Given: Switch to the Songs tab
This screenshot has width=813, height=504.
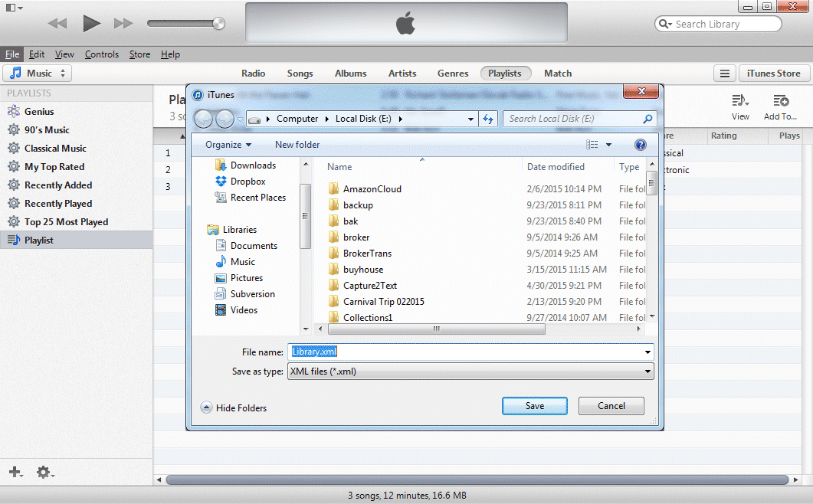Looking at the screenshot, I should click(x=300, y=73).
